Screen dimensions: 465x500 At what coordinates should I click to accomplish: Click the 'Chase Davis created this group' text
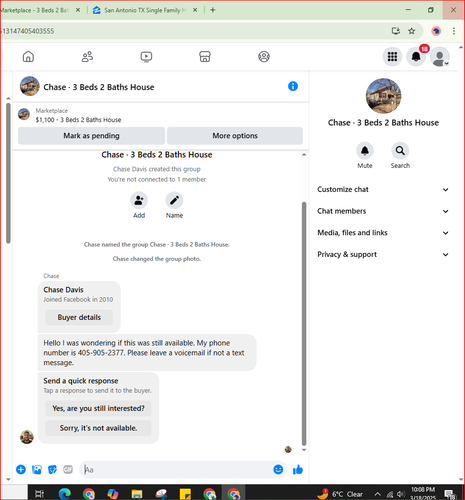[157, 169]
